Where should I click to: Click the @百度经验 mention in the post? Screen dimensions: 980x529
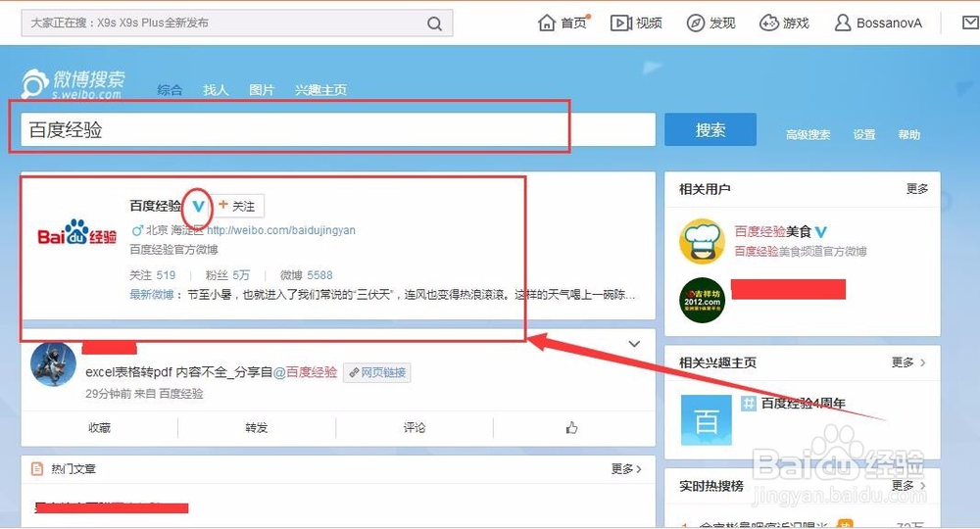tap(305, 373)
